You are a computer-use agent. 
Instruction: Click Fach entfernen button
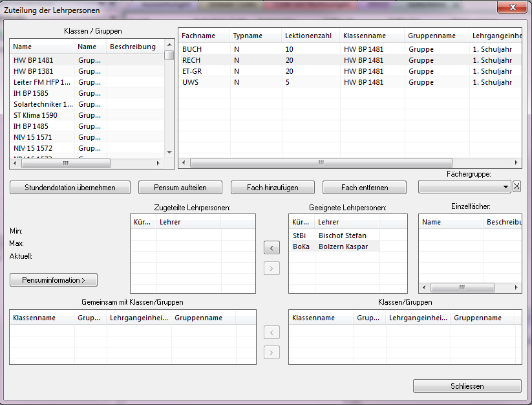coord(365,188)
